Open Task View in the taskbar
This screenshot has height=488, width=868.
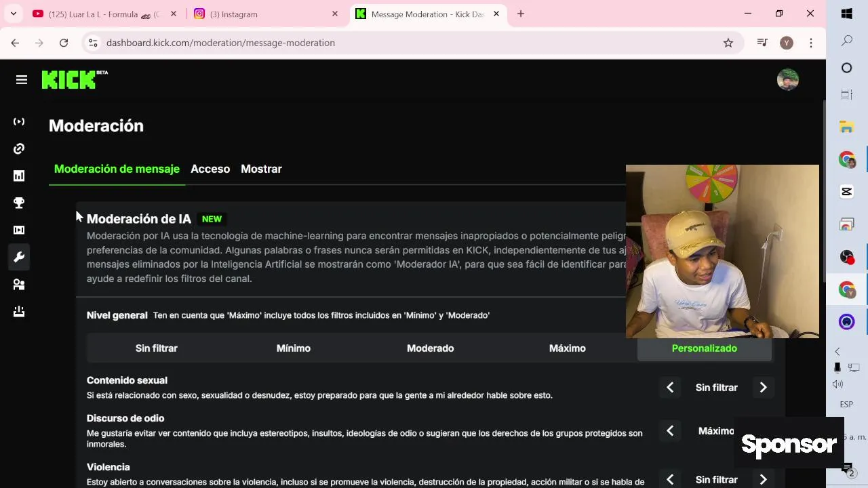click(x=847, y=95)
